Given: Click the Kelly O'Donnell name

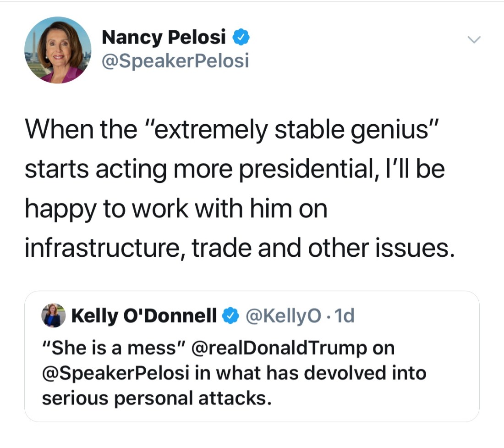Looking at the screenshot, I should point(144,315).
